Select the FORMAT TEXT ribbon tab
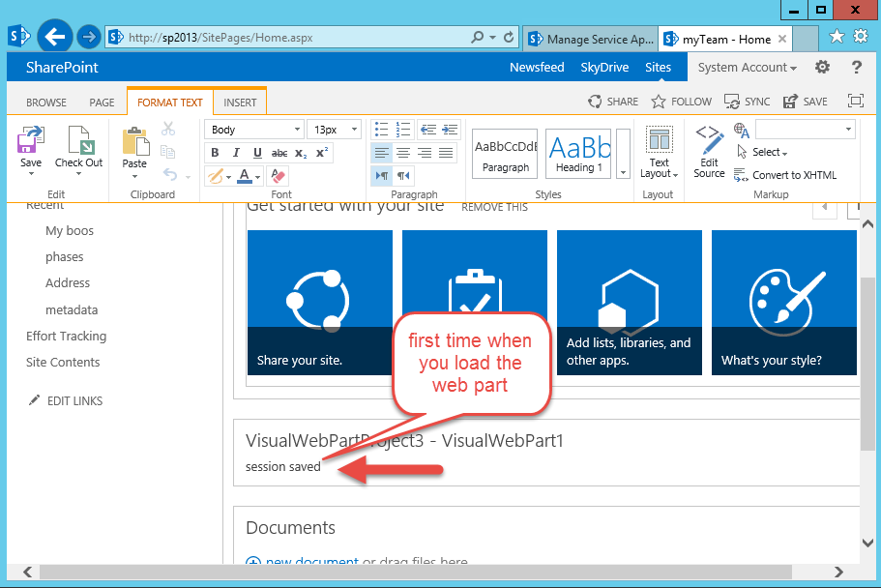 coord(169,103)
